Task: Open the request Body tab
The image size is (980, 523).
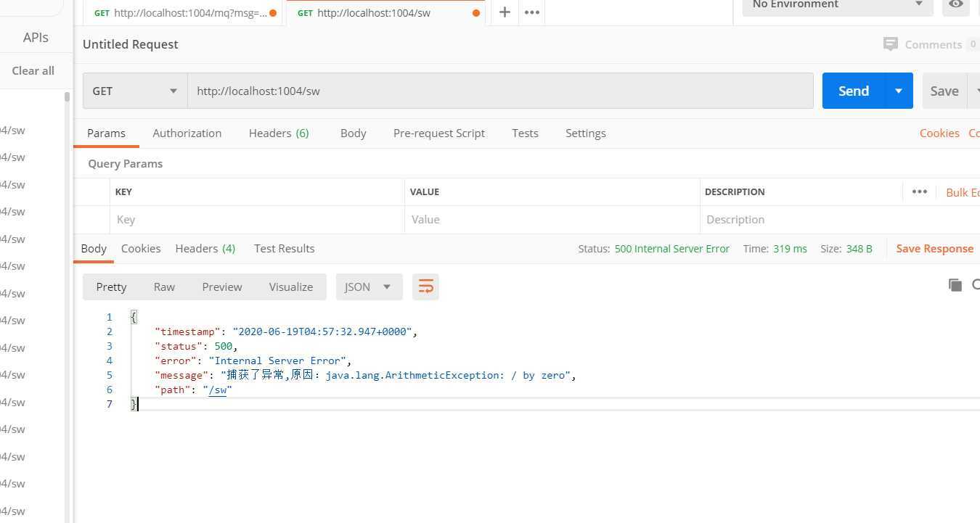Action: [x=354, y=133]
